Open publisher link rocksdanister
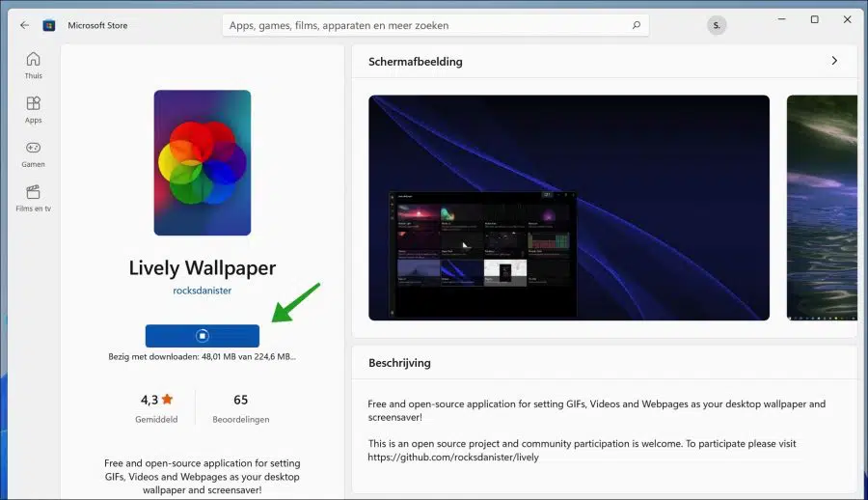Image resolution: width=868 pixels, height=500 pixels. pyautogui.click(x=203, y=291)
